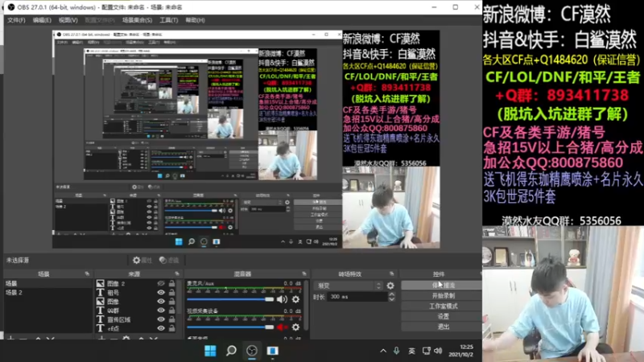This screenshot has height=362, width=644.
Task: Click the image icon of source 图像 2
Action: point(100,283)
